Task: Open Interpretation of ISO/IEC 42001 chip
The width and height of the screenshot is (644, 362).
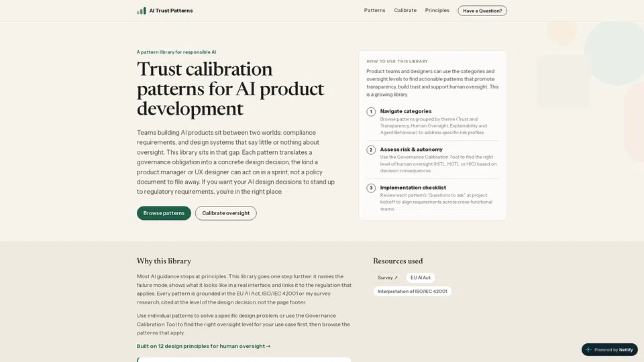Action: point(413,291)
